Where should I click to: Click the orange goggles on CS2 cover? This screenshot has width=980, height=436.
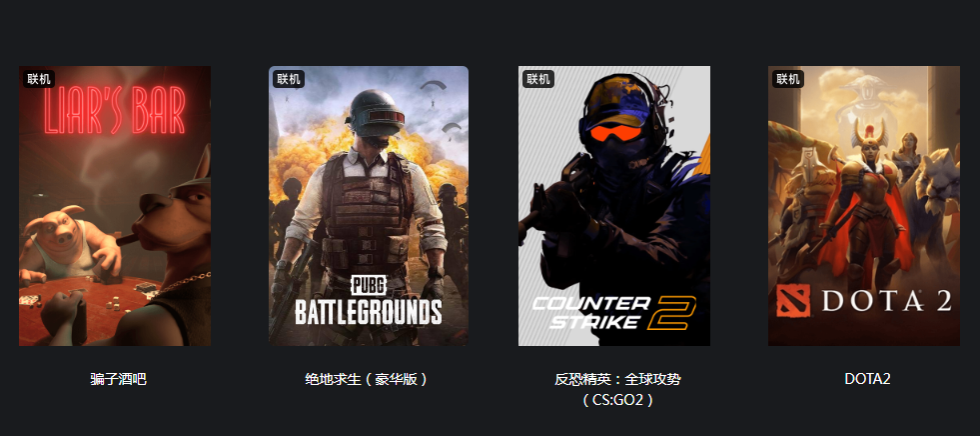pos(617,132)
